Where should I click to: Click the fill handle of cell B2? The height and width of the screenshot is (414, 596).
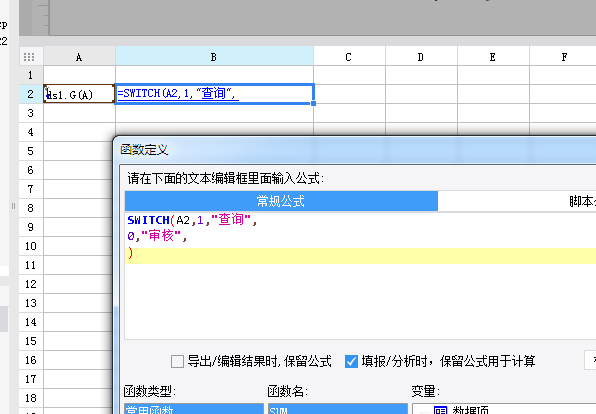313,103
